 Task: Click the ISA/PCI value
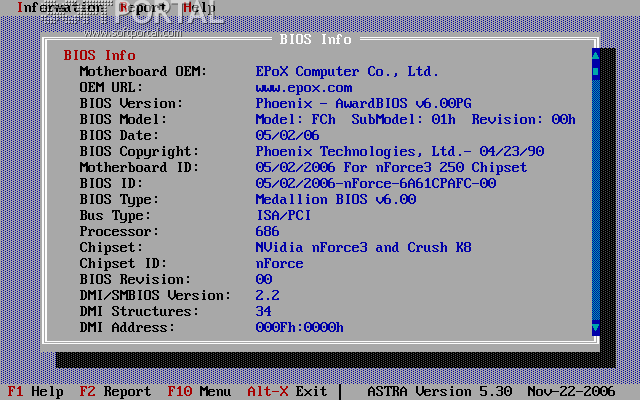284,216
